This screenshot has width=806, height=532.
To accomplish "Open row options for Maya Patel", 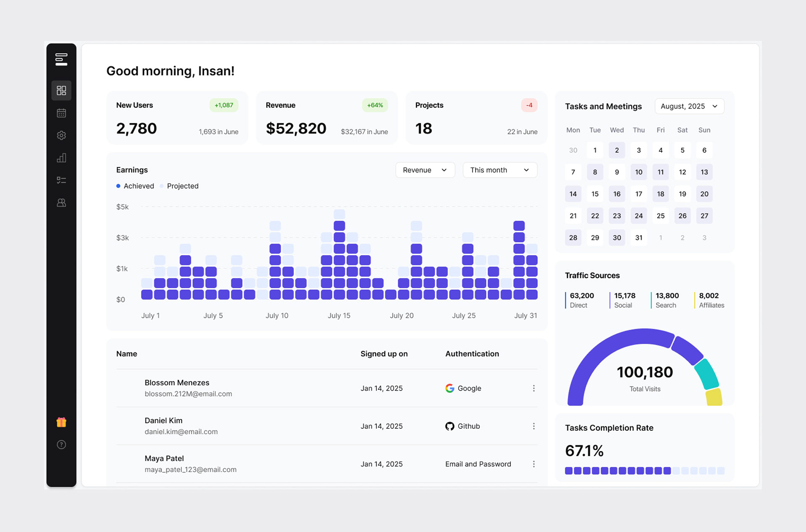I will (x=534, y=464).
